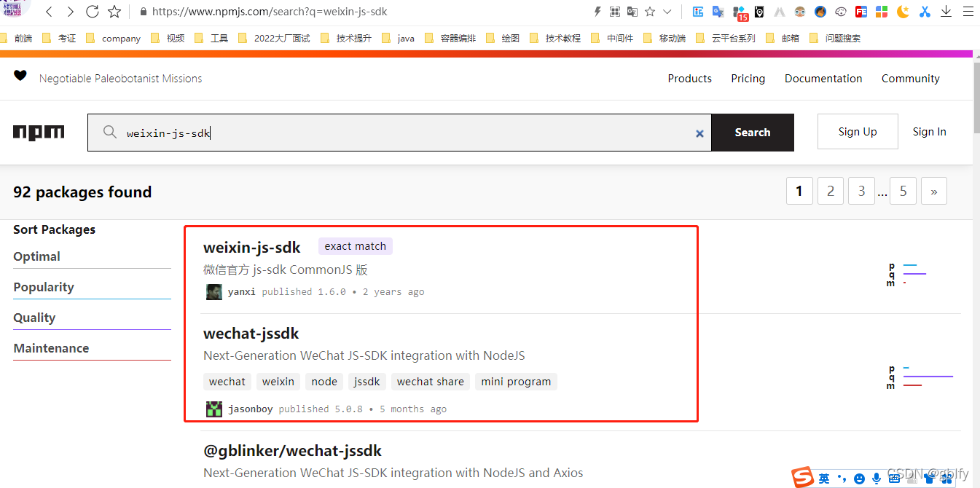The image size is (980, 488).
Task: Open the blue IE compatibility extension icon
Action: point(697,12)
